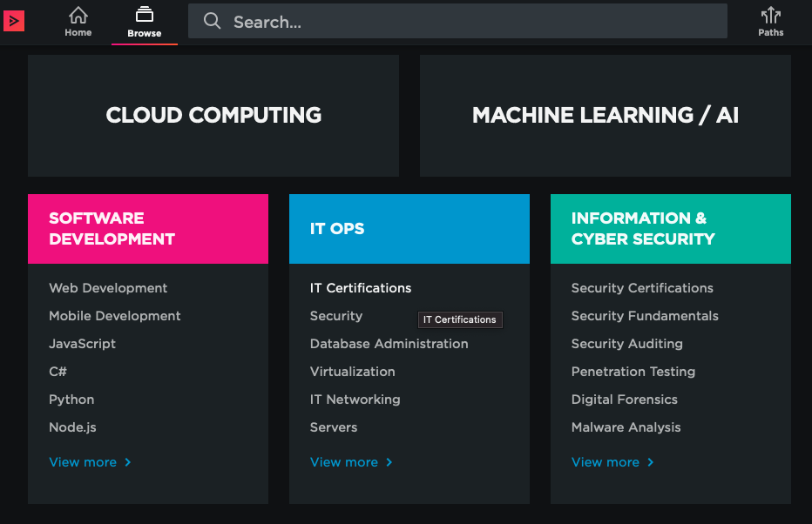This screenshot has width=812, height=524.
Task: Click the search magnifier icon
Action: point(212,20)
